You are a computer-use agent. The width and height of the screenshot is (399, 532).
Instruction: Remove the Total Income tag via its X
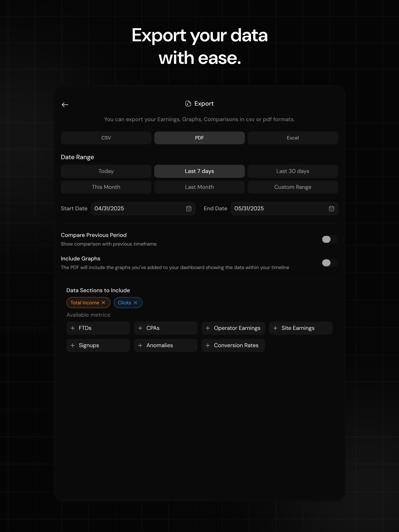click(x=103, y=303)
